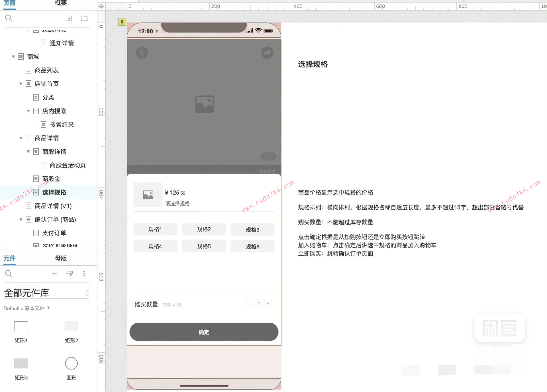547x392 pixels.
Task: Open the three-dot options icon in widgets panel
Action: tap(84, 273)
